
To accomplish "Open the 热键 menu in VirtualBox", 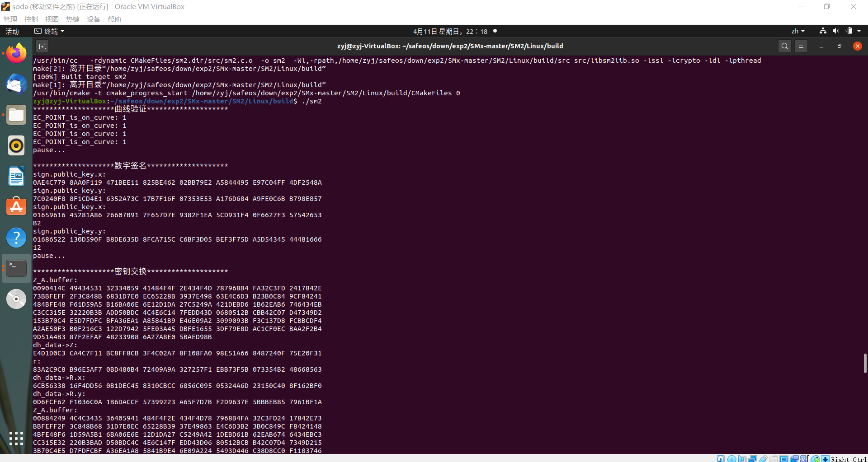I will pyautogui.click(x=73, y=19).
